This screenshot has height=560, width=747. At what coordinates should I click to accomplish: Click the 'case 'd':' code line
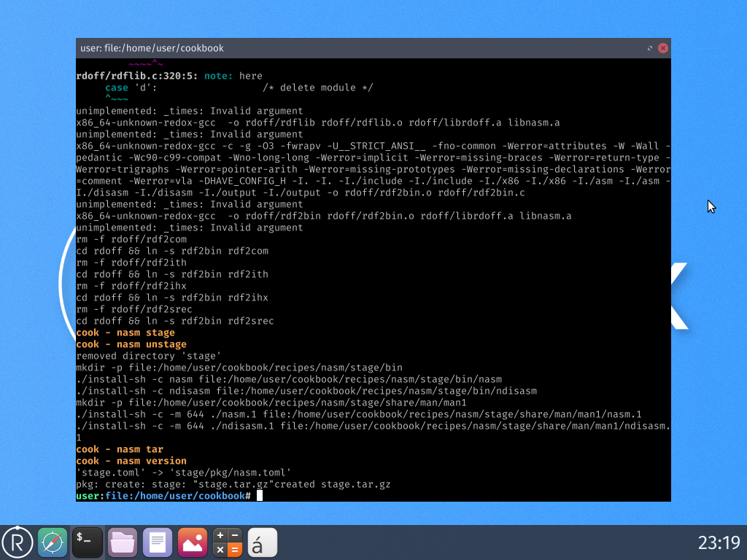[239, 87]
